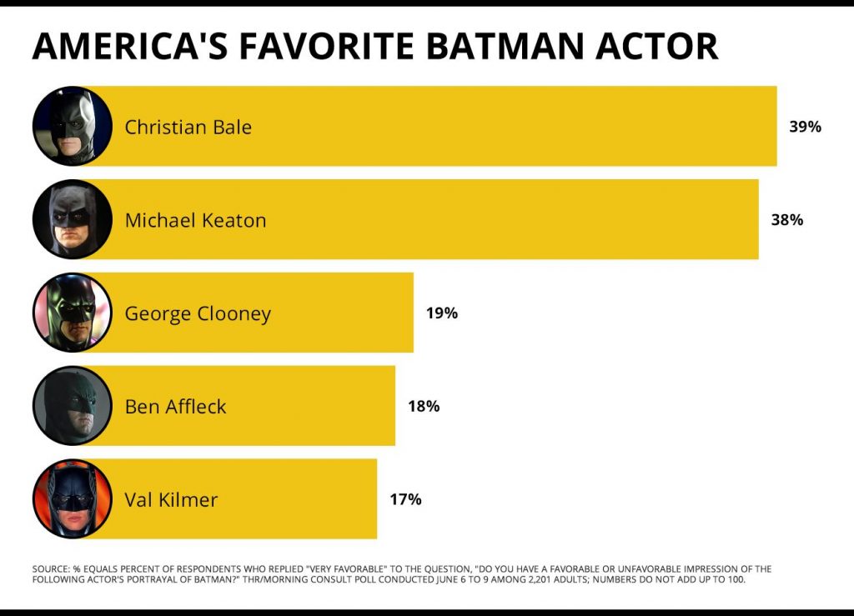The image size is (854, 616).
Task: Click the 38% value label
Action: [x=787, y=220]
